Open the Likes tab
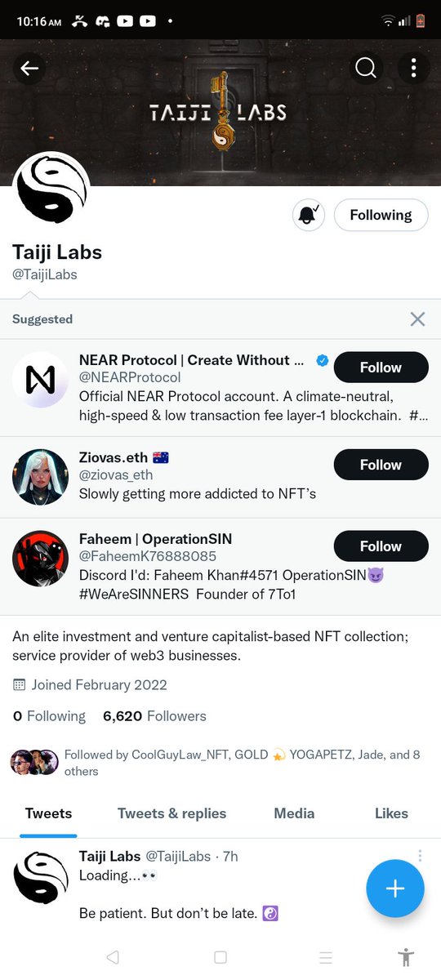Screen dimensions: 441x980 (391, 813)
